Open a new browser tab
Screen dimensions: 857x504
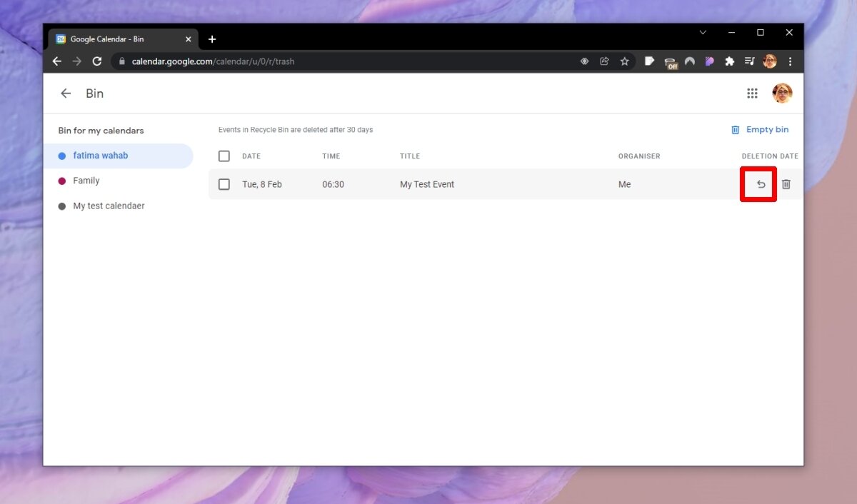coord(212,39)
